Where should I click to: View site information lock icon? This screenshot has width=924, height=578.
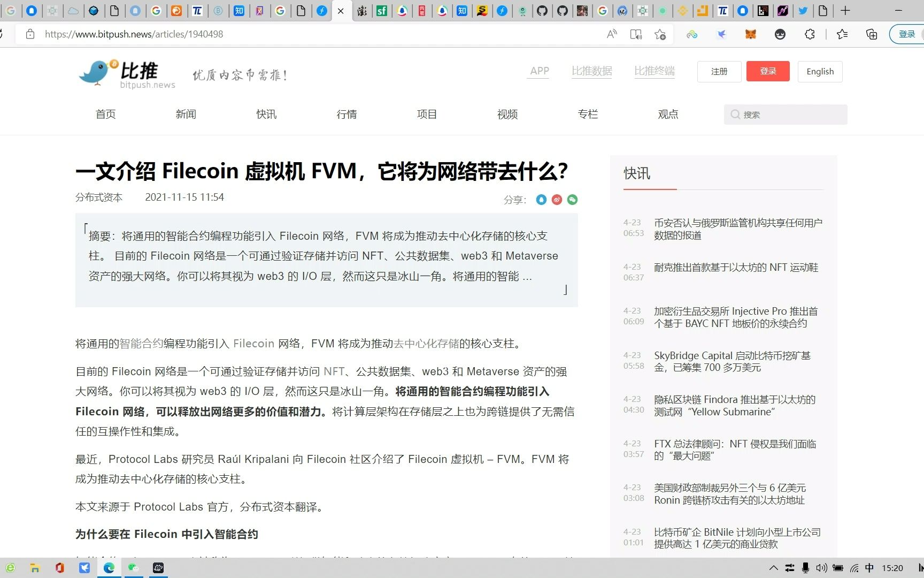point(30,34)
